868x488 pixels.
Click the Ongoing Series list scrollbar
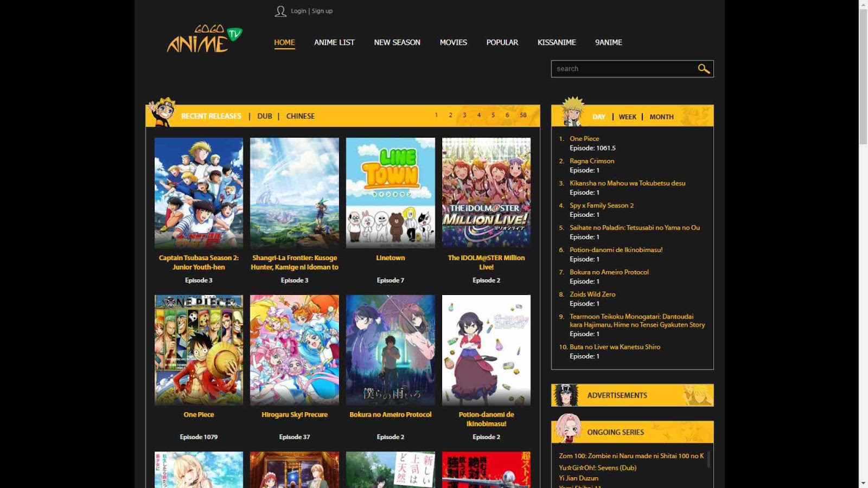(x=709, y=459)
